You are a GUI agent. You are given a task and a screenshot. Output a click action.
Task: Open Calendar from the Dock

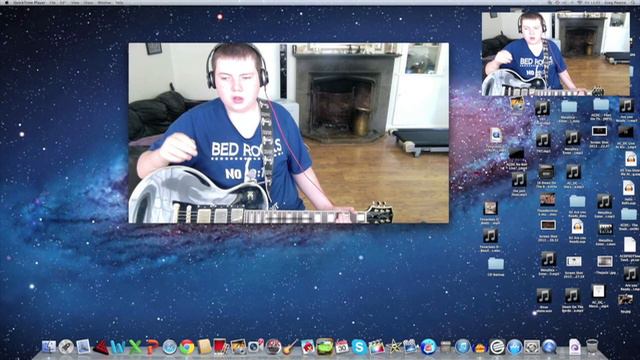(x=342, y=347)
